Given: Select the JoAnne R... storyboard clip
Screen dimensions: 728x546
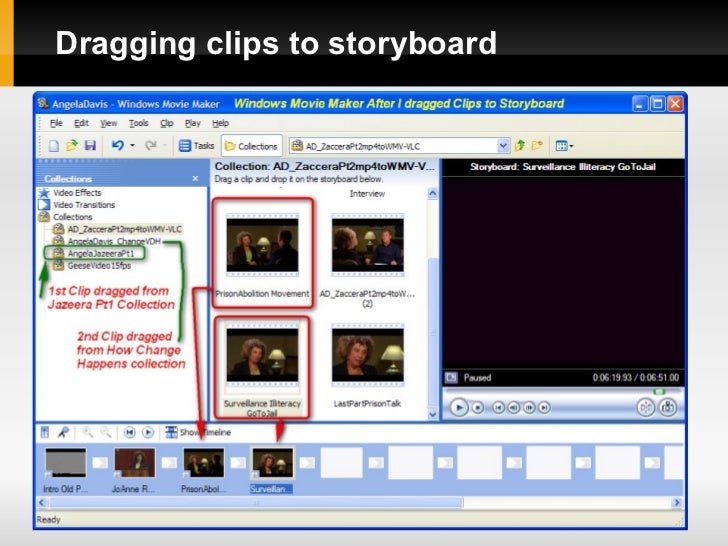Looking at the screenshot, I should [135, 463].
